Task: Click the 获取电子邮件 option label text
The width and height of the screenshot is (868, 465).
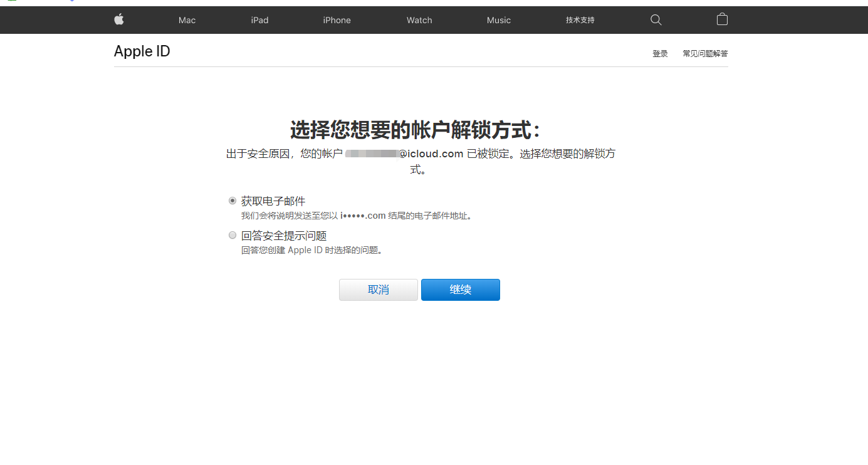Action: [x=273, y=201]
